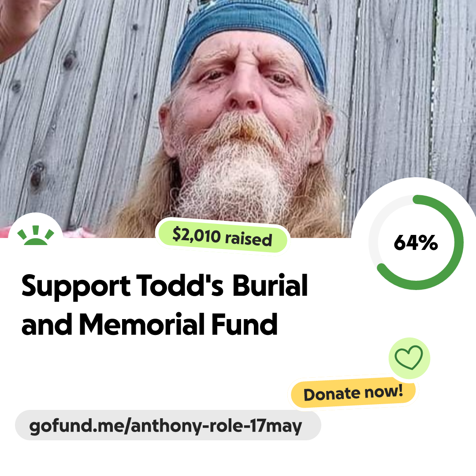Select the word 'Todd's' in the title
The height and width of the screenshot is (476, 476).
coord(180,285)
